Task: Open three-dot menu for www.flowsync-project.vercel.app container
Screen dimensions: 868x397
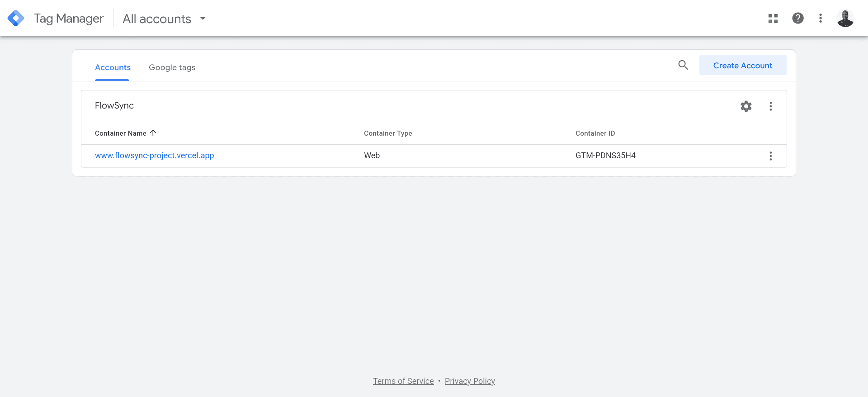Action: pos(771,156)
